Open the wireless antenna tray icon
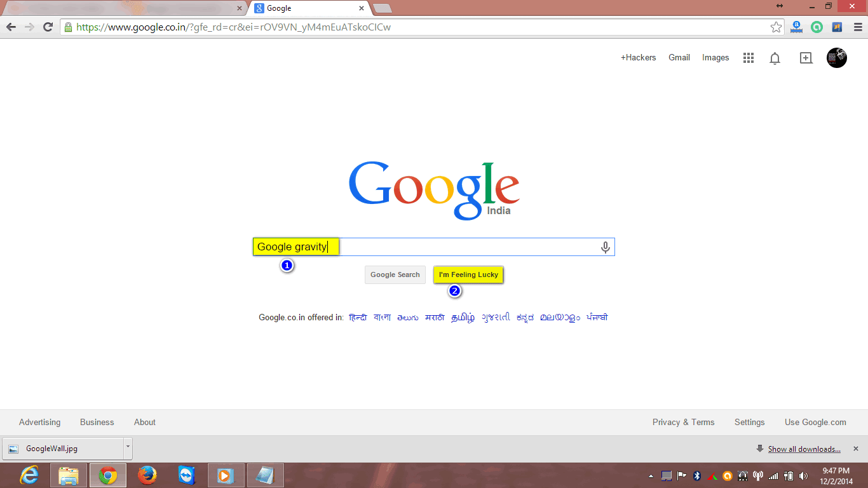Viewport: 868px width, 488px height. tap(758, 475)
